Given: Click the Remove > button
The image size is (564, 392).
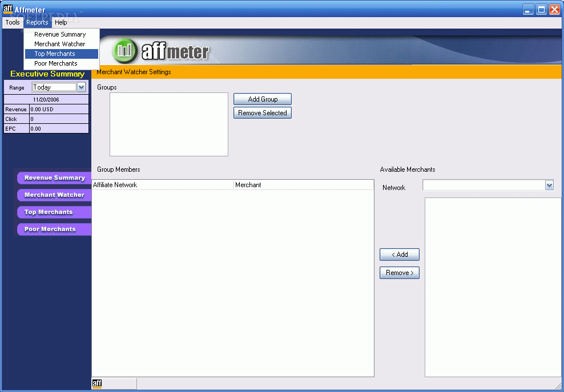Looking at the screenshot, I should tap(400, 273).
